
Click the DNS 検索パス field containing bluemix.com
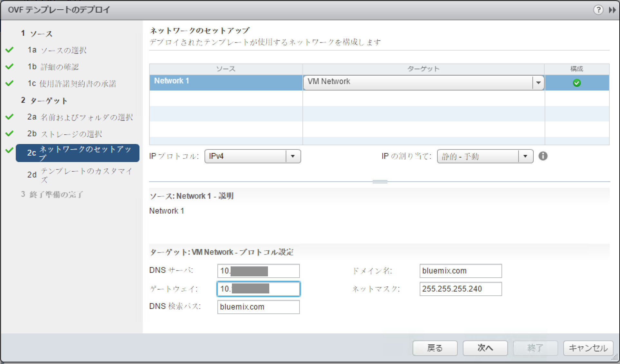pyautogui.click(x=258, y=307)
